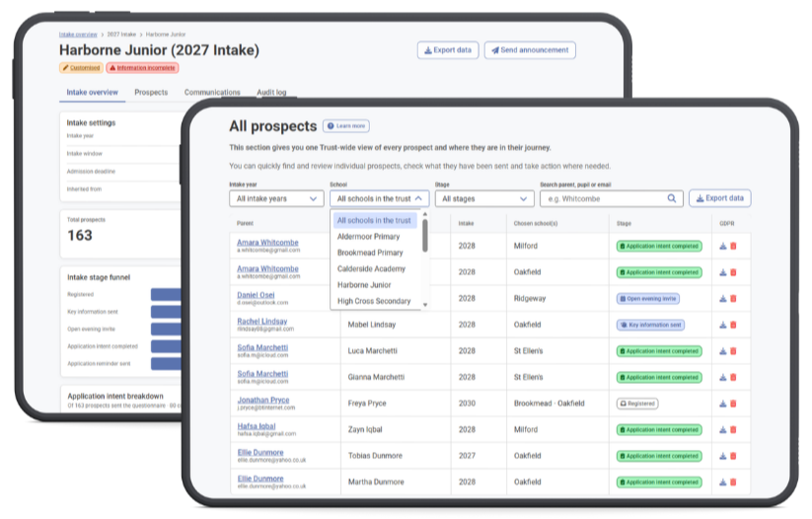This screenshot has width=812, height=519.
Task: Open Jonathan Pryce parent profile
Action: [x=263, y=400]
